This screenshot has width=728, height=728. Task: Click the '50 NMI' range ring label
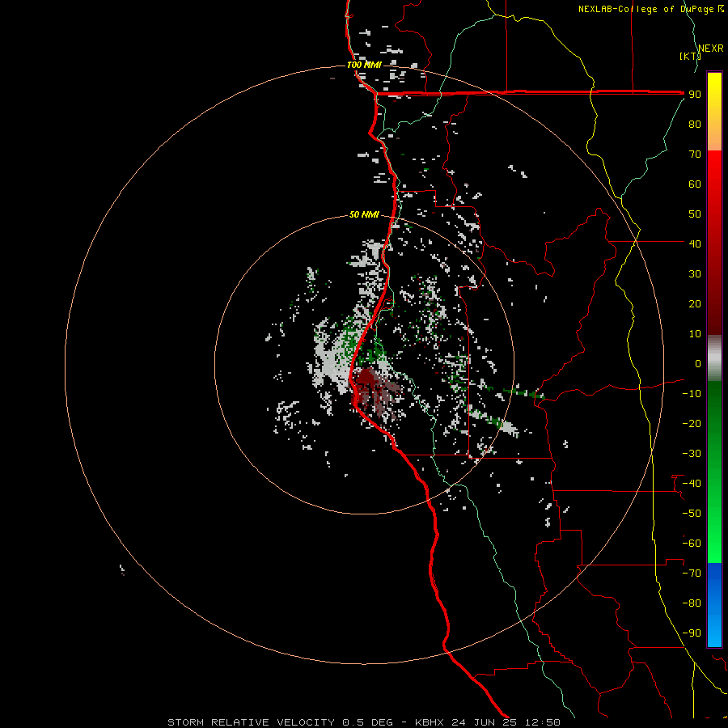tap(364, 214)
